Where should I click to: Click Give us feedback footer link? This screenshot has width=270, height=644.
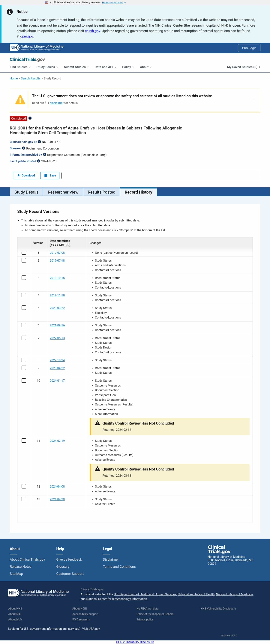[x=69, y=559]
